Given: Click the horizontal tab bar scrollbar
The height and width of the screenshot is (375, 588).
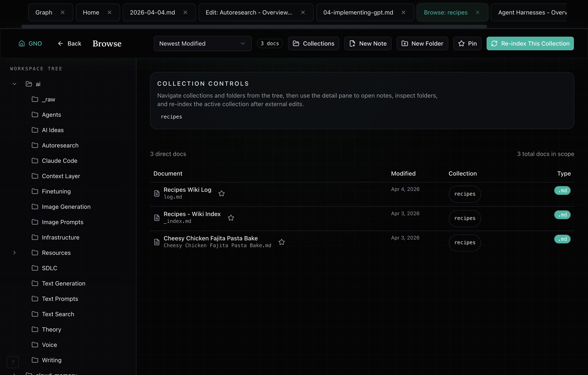Looking at the screenshot, I should click(x=254, y=26).
